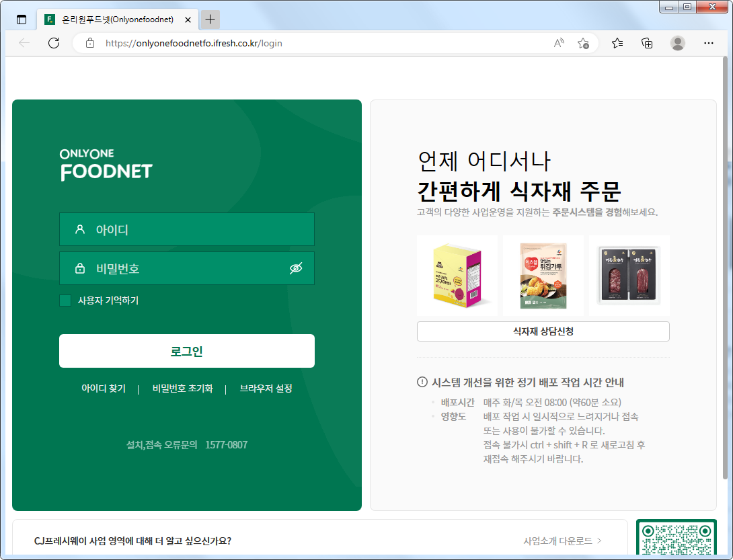Toggle password visibility eye icon
Viewport: 733px width, 560px height.
296,268
